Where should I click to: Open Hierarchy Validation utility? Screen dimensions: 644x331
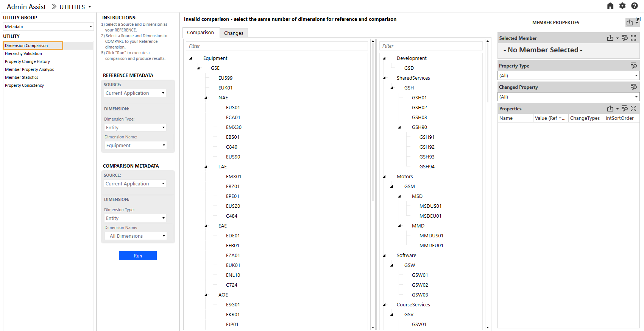click(x=23, y=53)
